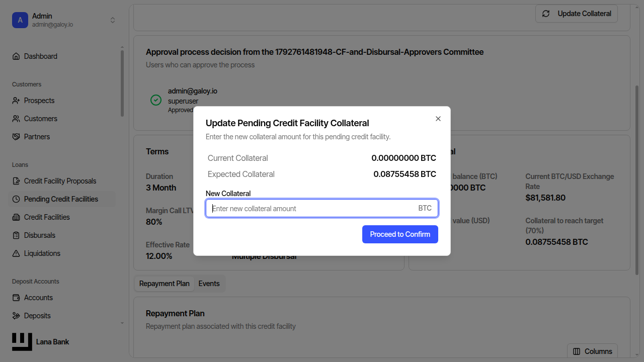Go to Credit Facilities in sidebar
Image resolution: width=644 pixels, height=362 pixels.
click(62, 217)
